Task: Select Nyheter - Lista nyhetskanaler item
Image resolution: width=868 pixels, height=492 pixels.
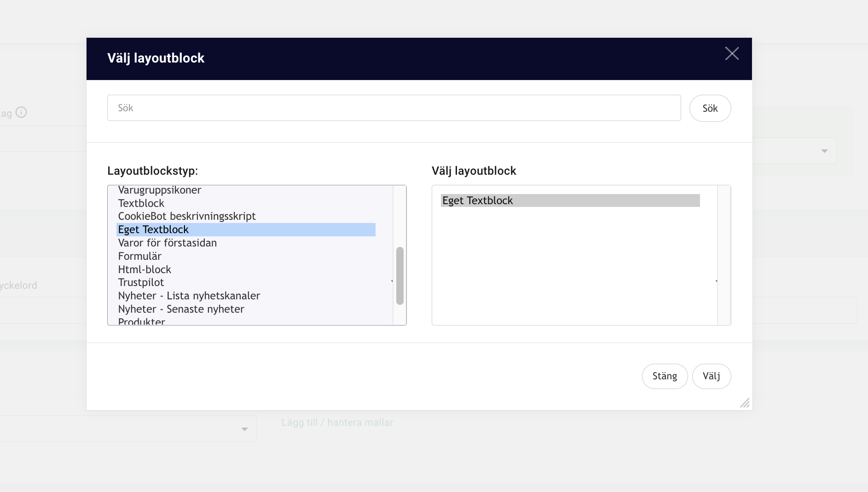Action: click(x=246, y=296)
